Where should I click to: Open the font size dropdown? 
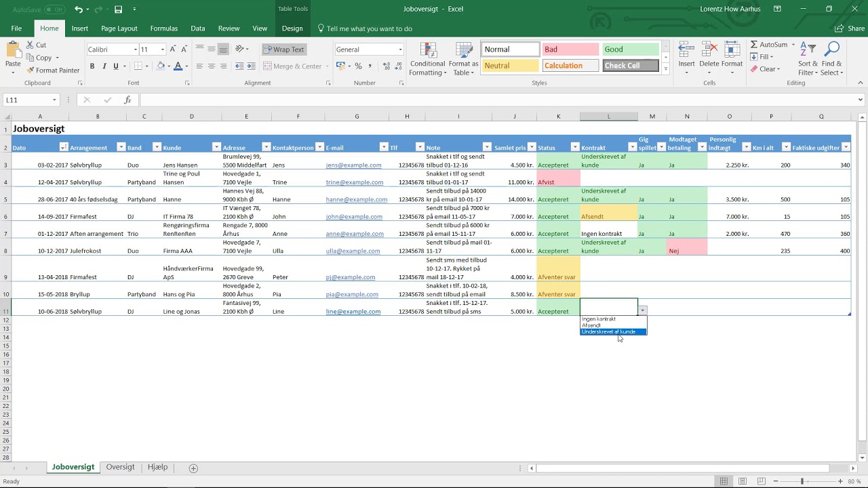pyautogui.click(x=162, y=49)
